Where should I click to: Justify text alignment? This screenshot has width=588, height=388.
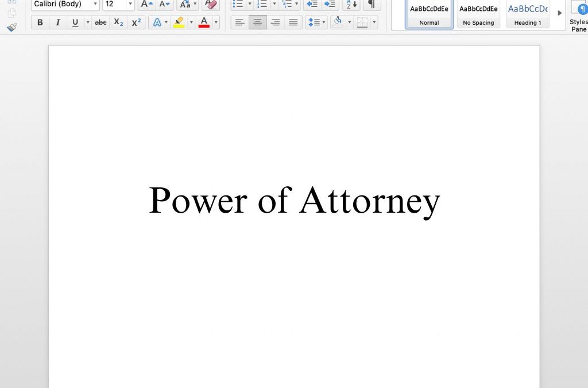pyautogui.click(x=293, y=22)
